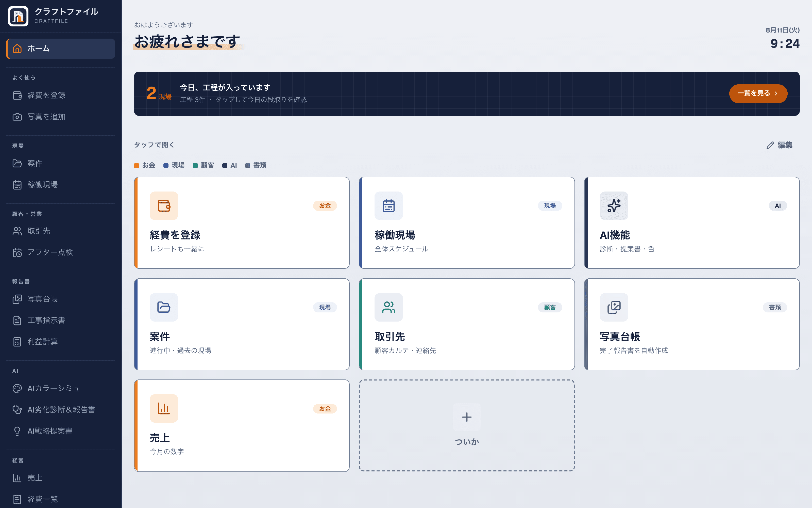Viewport: 812px width, 508px height.
Task: Open the 写真台帳 card title
Action: pos(620,336)
